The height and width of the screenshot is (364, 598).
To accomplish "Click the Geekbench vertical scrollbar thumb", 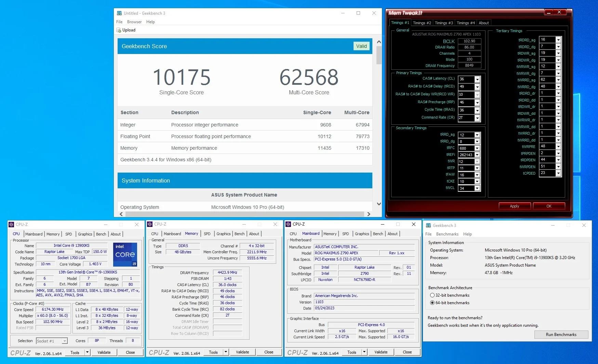I will pyautogui.click(x=379, y=55).
